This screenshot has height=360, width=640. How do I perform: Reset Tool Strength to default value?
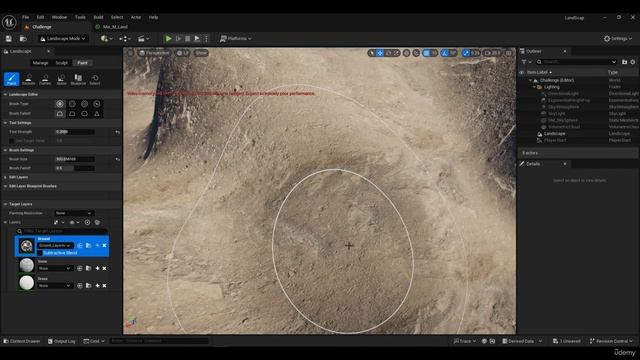click(x=118, y=132)
